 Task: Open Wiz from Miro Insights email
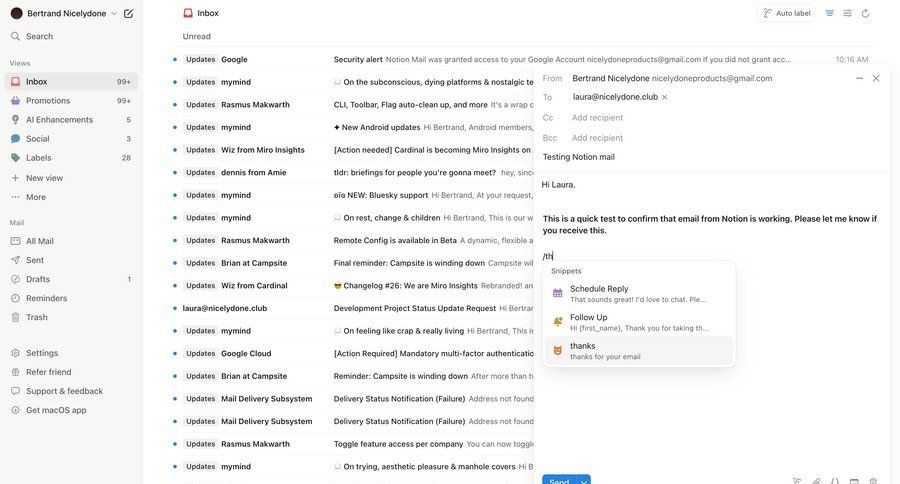pos(352,150)
